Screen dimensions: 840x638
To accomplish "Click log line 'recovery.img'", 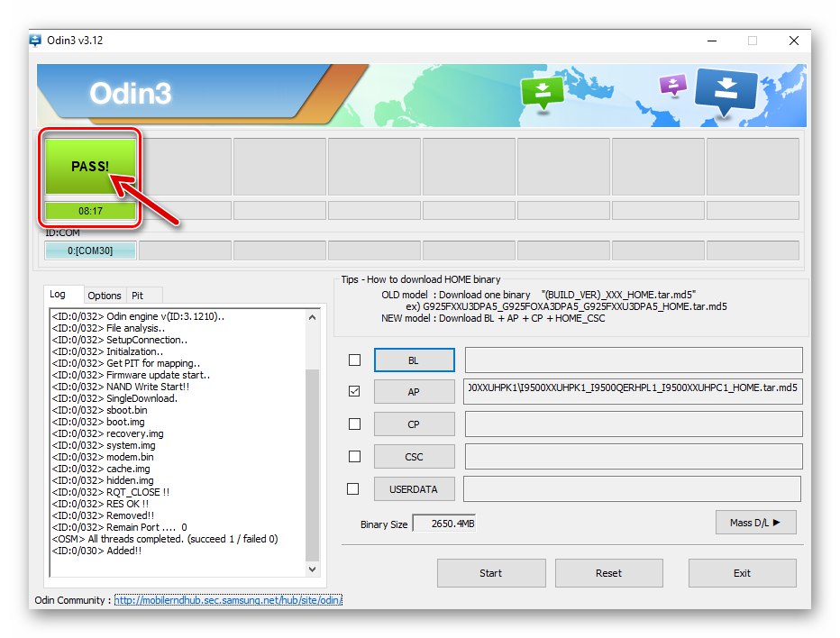I will click(107, 433).
